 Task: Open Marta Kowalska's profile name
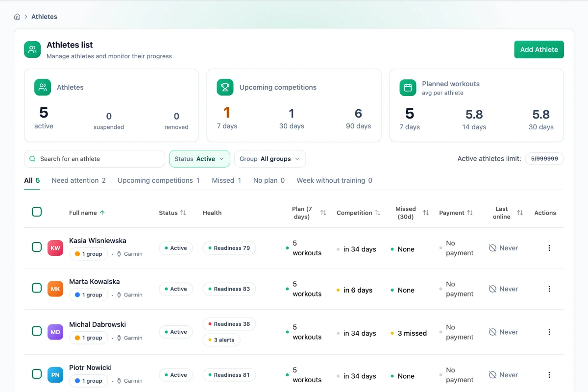click(x=95, y=282)
